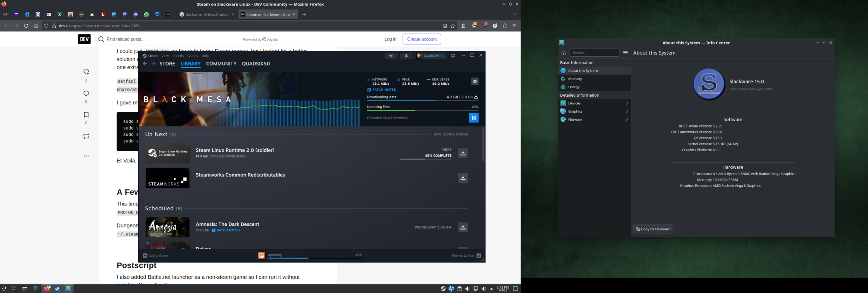Image resolution: width=868 pixels, height=293 pixels.
Task: Open the Firefox extensions puzzle icon
Action: point(505,26)
